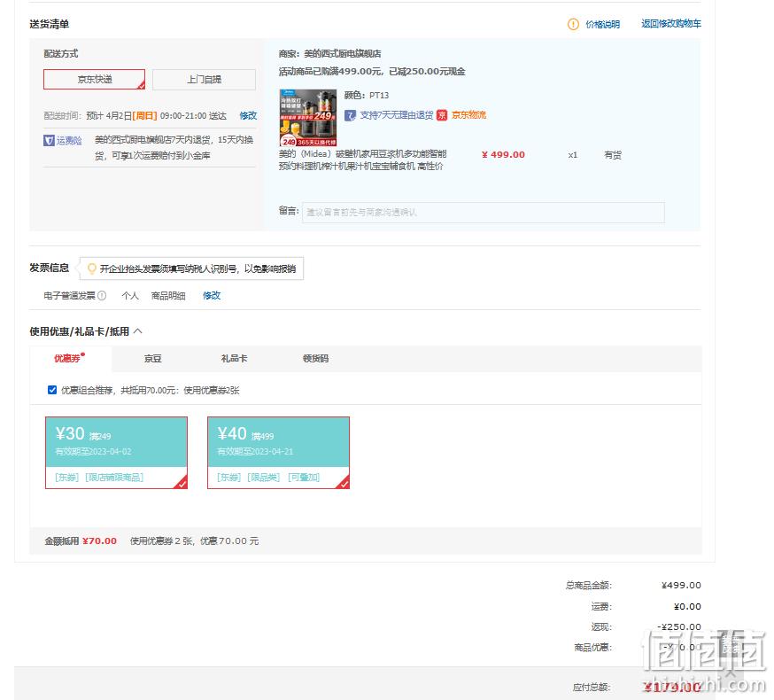Click the invoice tip lightbulb icon
Image resolution: width=774 pixels, height=700 pixels.
tap(91, 268)
